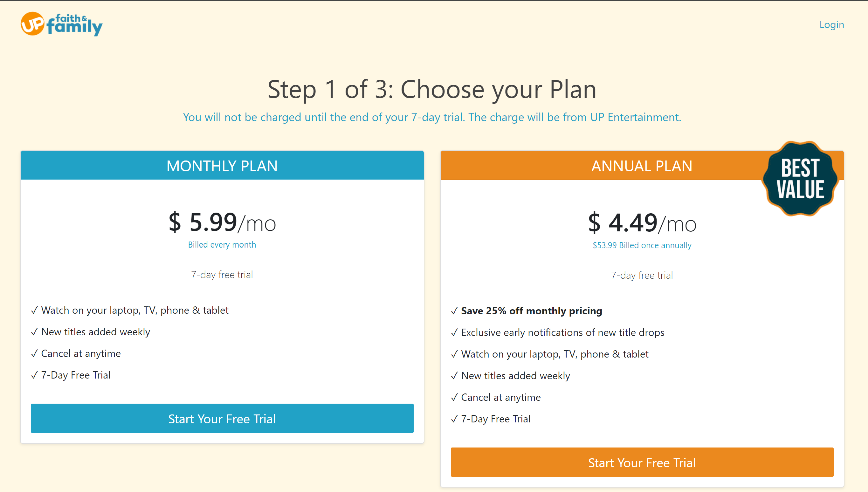Select the Annual Plan header
The image size is (868, 492).
(x=642, y=166)
